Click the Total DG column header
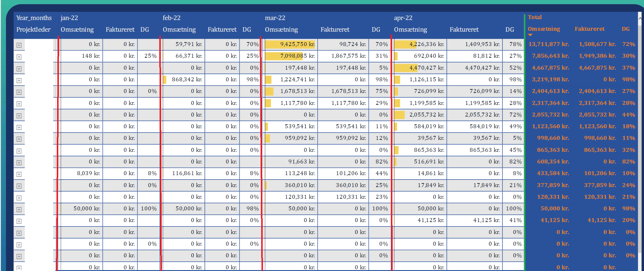The image size is (644, 271). (x=626, y=29)
